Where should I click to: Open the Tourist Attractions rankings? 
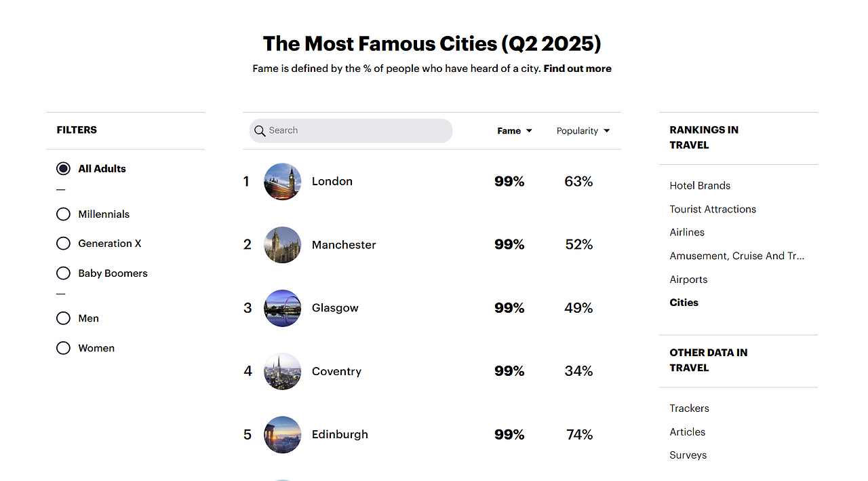point(713,210)
